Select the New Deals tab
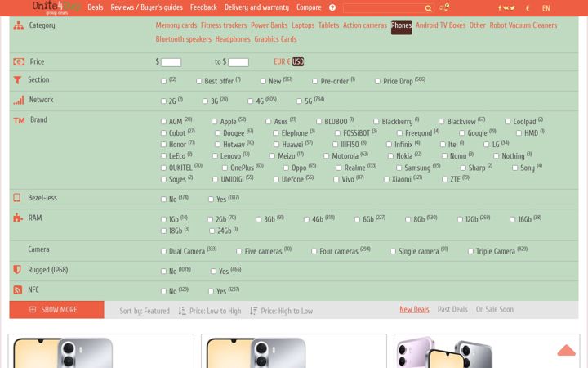The height and width of the screenshot is (368, 588). click(x=414, y=309)
